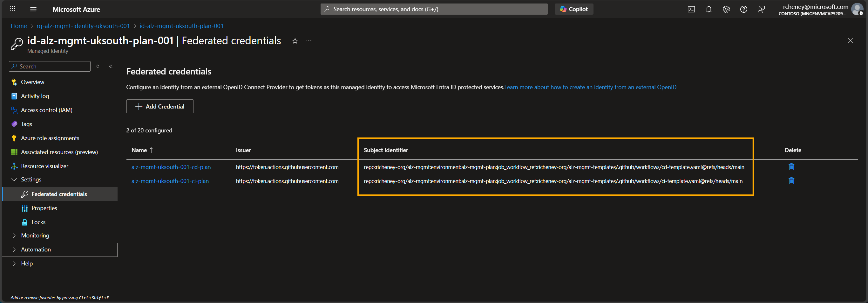Open the portal settings gear

coord(726,9)
